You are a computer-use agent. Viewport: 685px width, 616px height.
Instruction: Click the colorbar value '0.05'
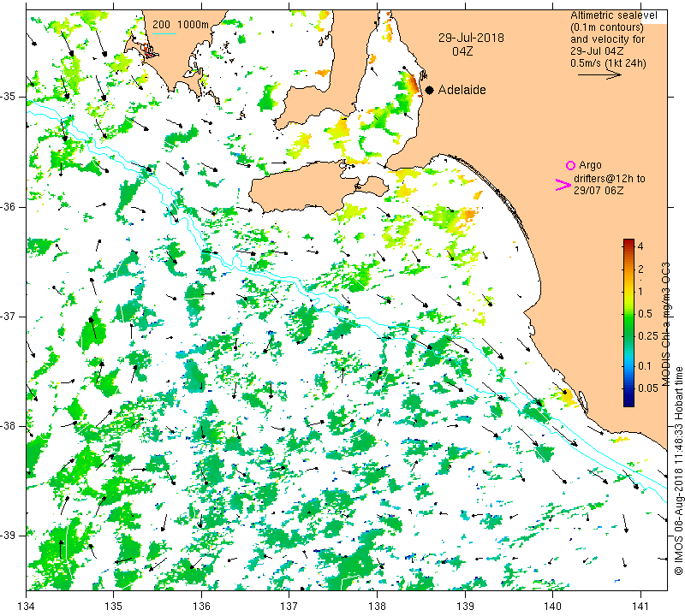(648, 388)
